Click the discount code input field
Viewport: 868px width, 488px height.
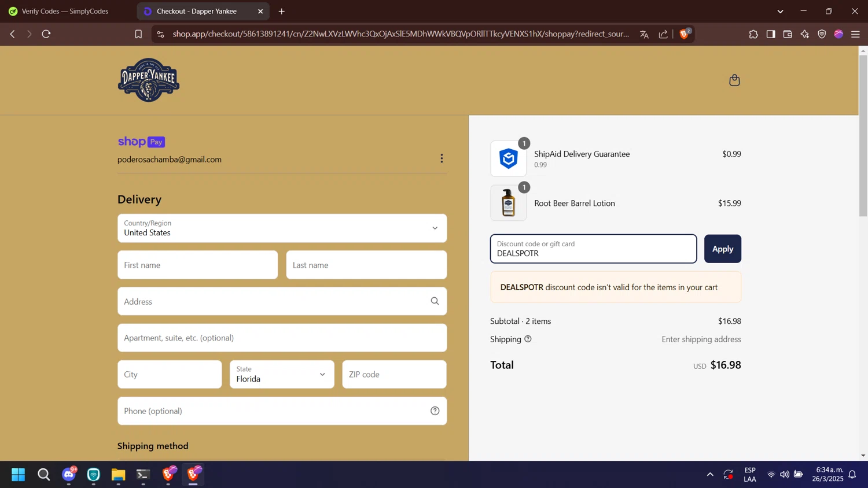pyautogui.click(x=593, y=249)
